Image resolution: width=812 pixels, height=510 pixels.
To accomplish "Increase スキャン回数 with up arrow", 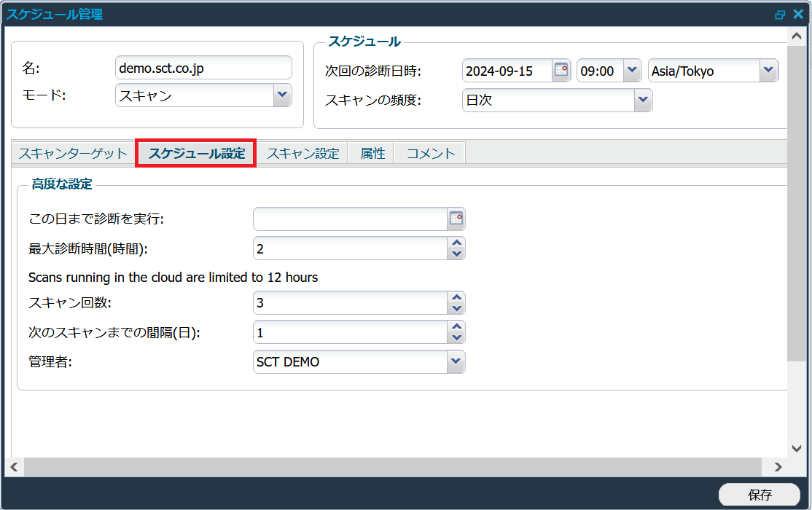I will 456,297.
